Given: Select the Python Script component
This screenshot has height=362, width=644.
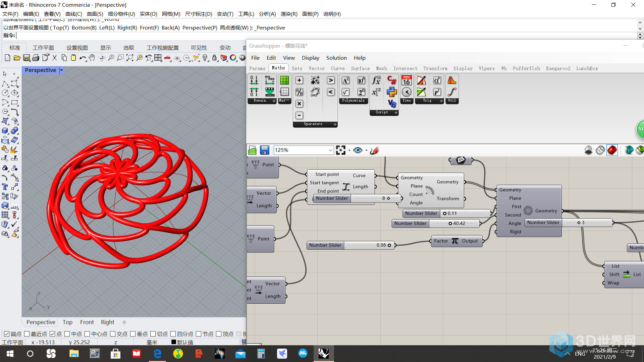Looking at the screenshot, I should 392,92.
